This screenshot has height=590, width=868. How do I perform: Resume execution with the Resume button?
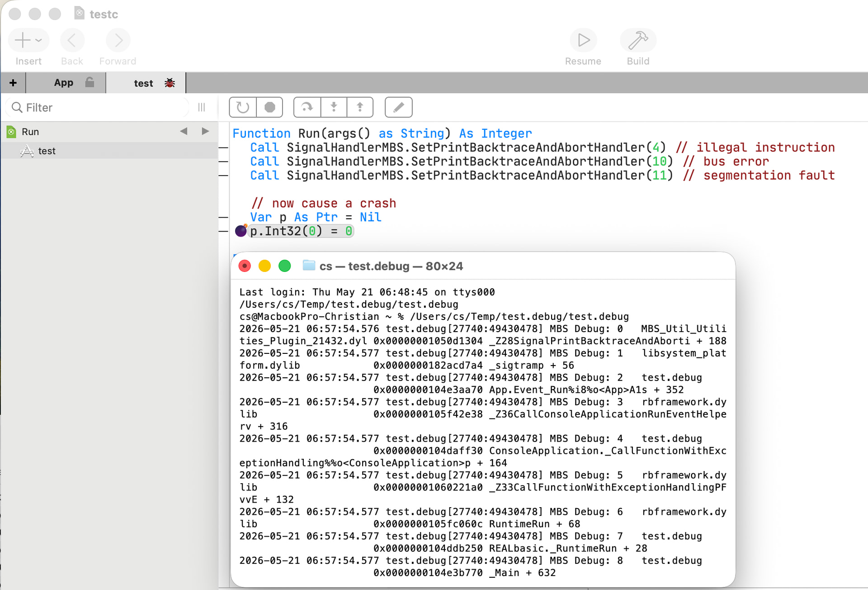coord(583,40)
